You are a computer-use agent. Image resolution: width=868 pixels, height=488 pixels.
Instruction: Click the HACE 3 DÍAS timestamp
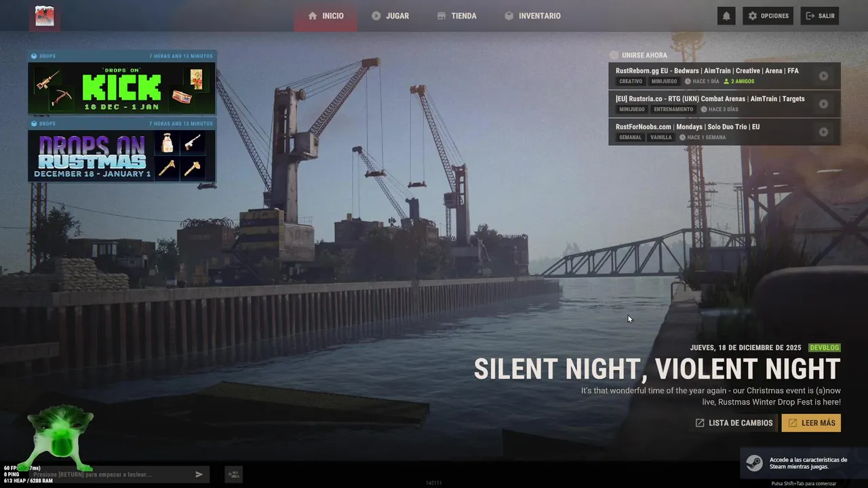[x=719, y=109]
